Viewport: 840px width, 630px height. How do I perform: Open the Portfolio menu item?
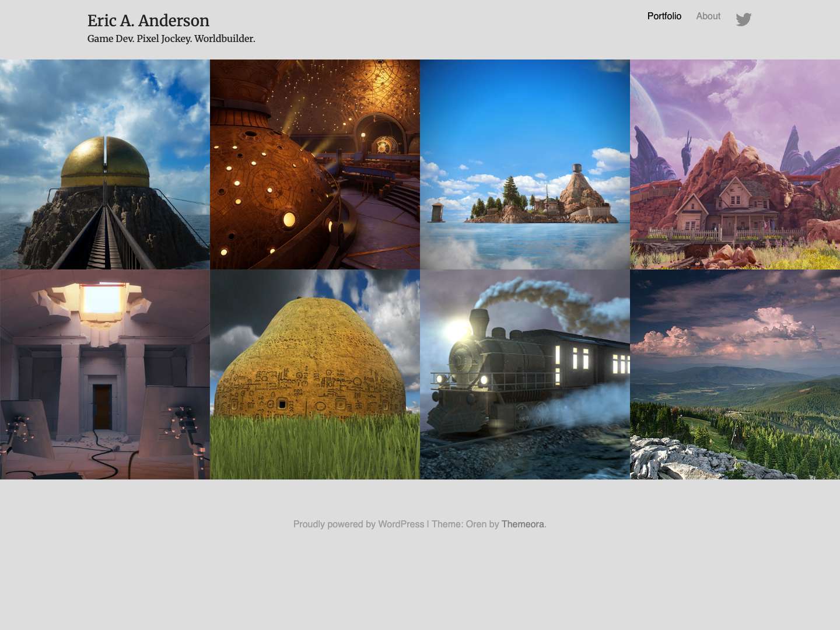pos(664,16)
